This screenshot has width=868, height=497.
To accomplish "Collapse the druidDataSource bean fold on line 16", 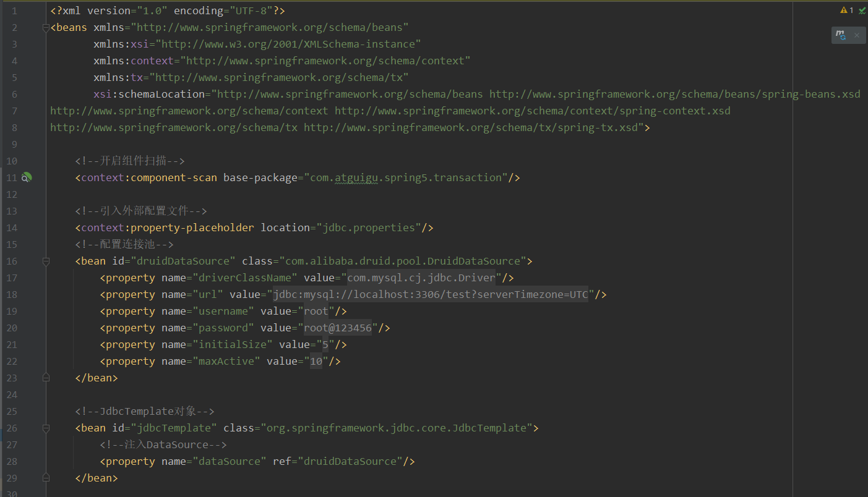I will (x=46, y=261).
